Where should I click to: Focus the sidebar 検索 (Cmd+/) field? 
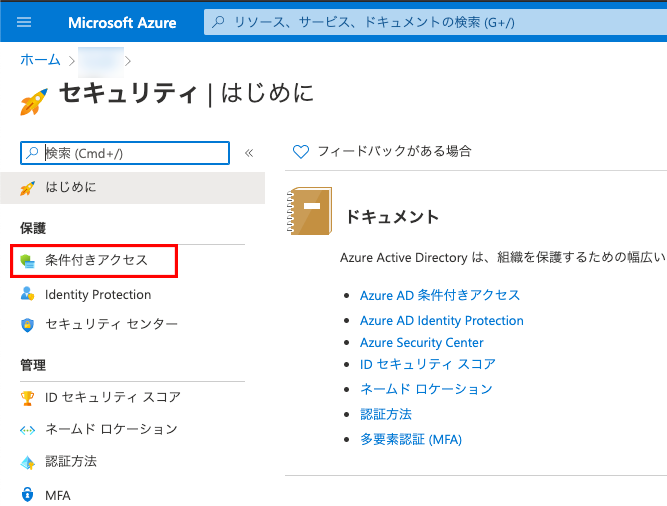click(x=125, y=153)
